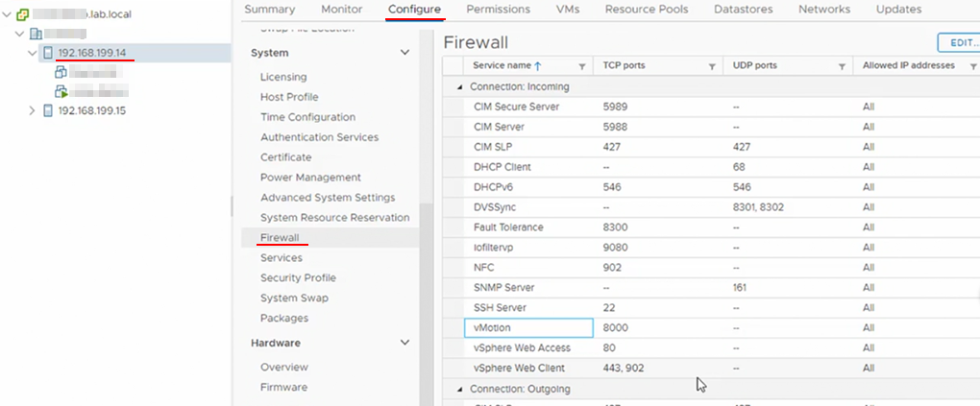
Task: Open Services under System
Action: click(x=282, y=257)
